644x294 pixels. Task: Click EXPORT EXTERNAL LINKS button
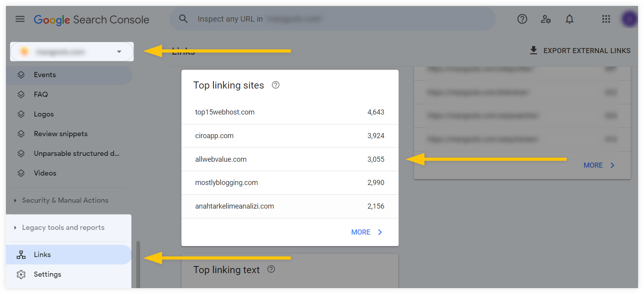pyautogui.click(x=580, y=50)
